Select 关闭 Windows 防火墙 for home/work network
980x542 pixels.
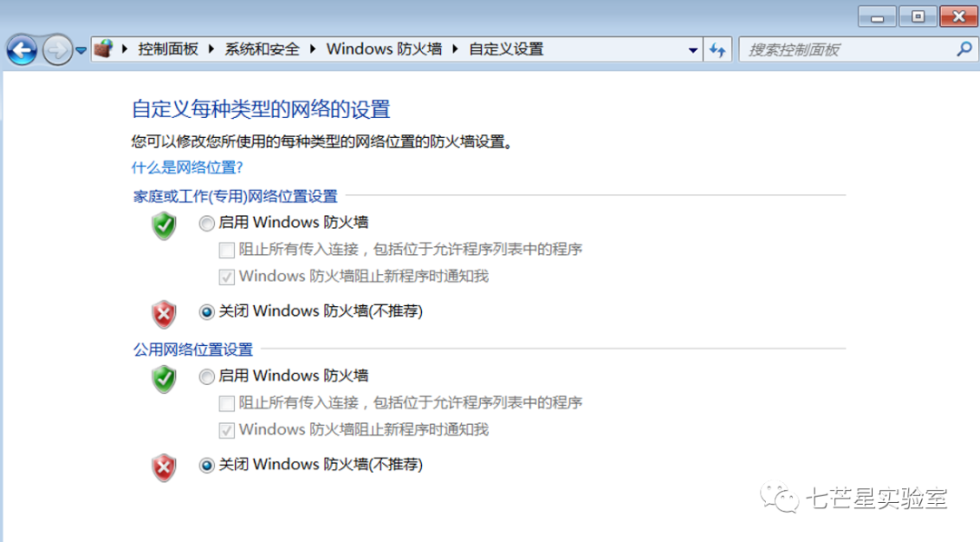(207, 311)
